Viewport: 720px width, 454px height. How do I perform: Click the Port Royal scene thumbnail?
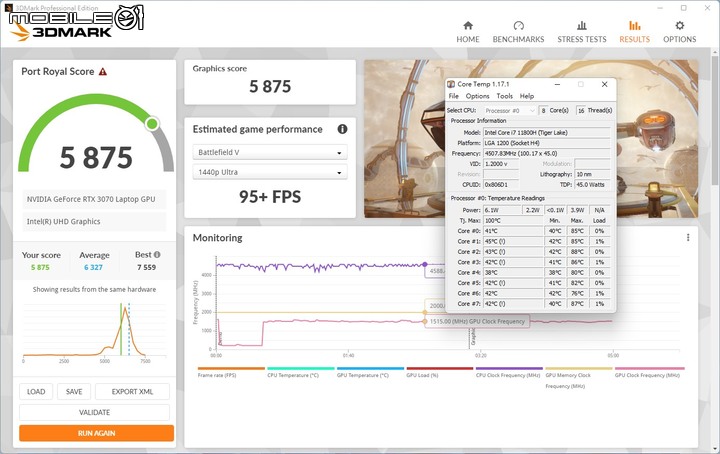click(x=404, y=139)
